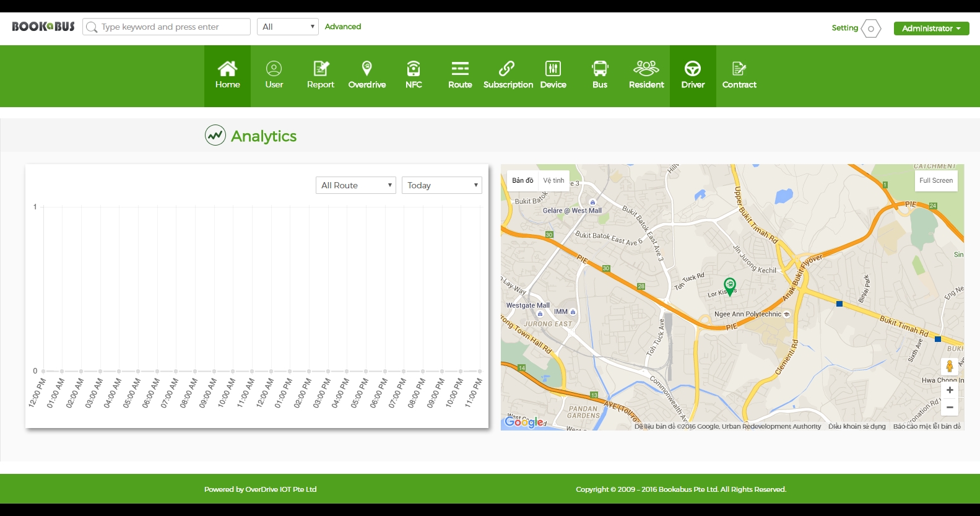Switch map to Vệ tinh satellite view

tap(554, 180)
